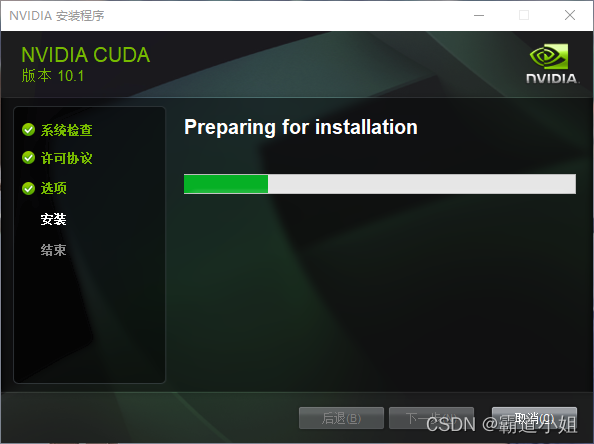Select the 安装 step in sidebar
The width and height of the screenshot is (594, 444).
point(53,219)
